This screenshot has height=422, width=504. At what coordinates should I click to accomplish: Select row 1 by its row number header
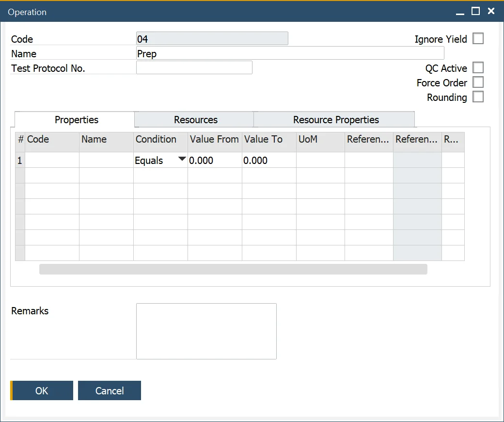(x=20, y=161)
